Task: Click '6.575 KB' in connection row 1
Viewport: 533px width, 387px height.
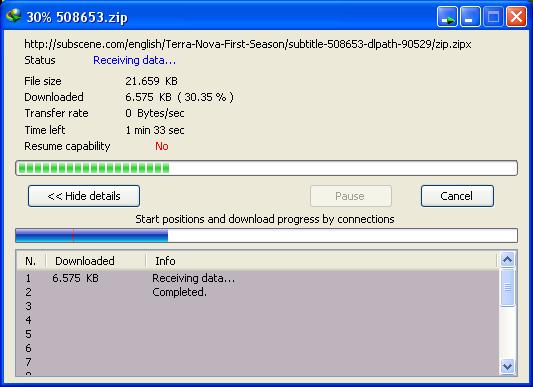Action: coord(75,278)
